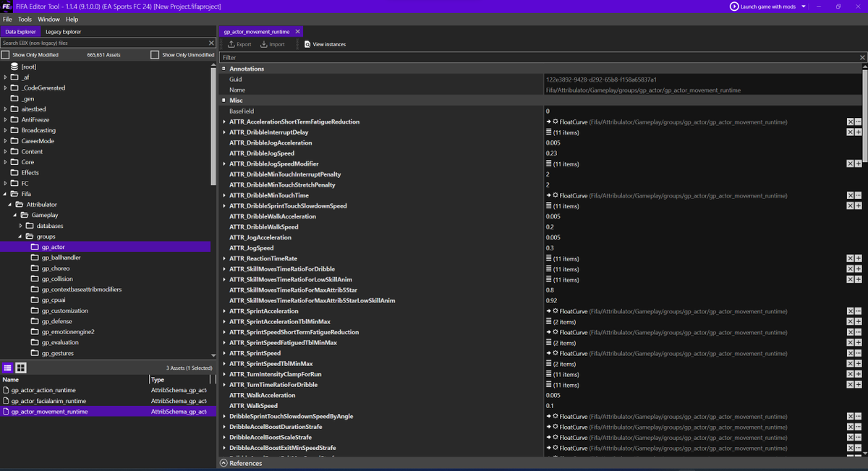
Task: Expand the Broadcasting folder
Action: pyautogui.click(x=5, y=130)
